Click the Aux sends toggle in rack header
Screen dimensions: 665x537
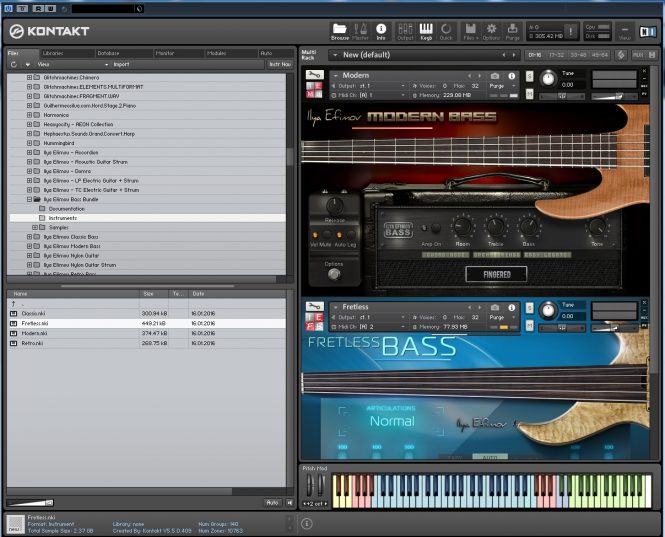pyautogui.click(x=638, y=55)
